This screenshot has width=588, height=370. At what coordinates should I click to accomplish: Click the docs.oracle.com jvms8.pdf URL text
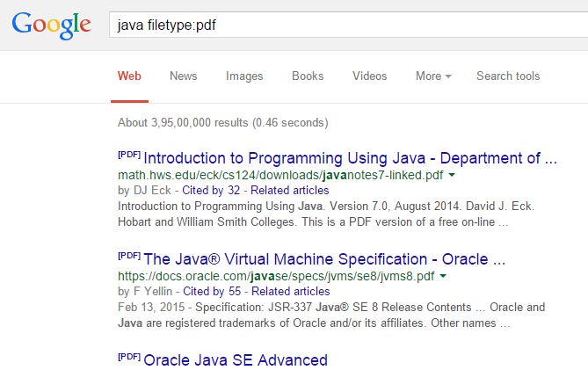pyautogui.click(x=276, y=276)
